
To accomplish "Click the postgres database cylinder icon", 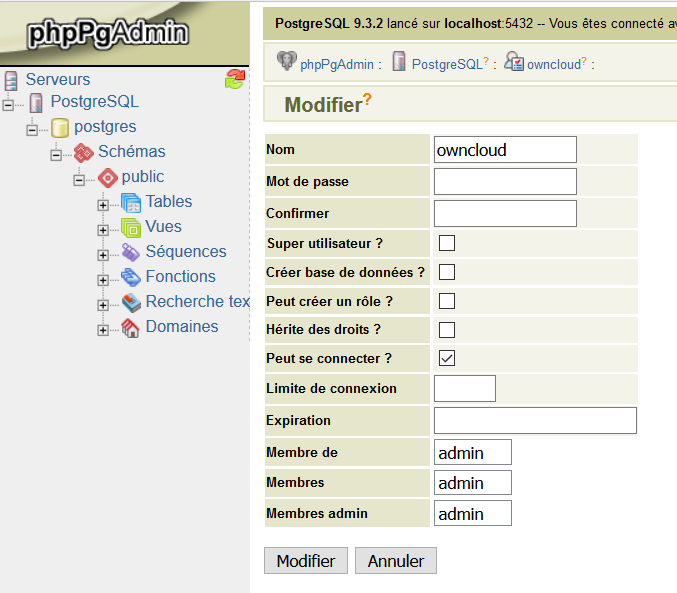I will pyautogui.click(x=60, y=128).
